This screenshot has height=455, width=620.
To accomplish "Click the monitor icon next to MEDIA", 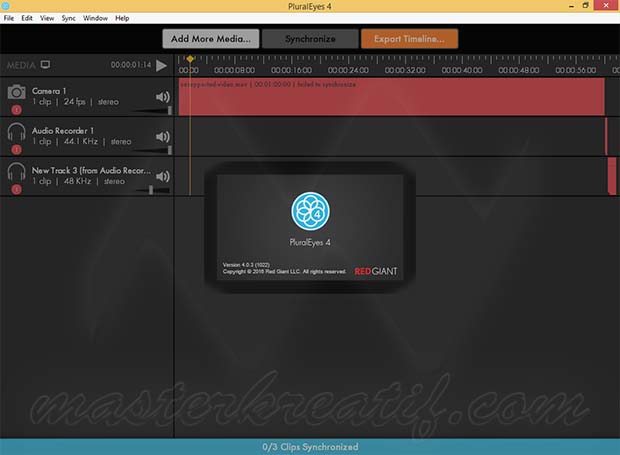I will pyautogui.click(x=45, y=65).
